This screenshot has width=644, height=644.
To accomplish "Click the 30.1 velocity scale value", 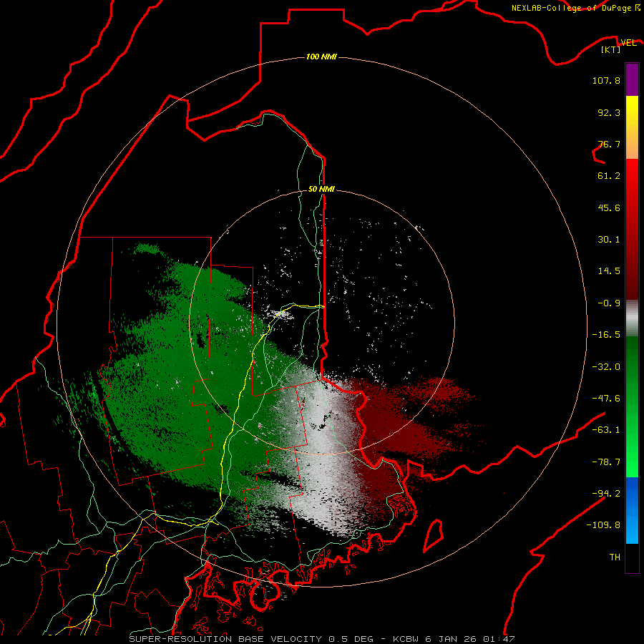I will (609, 240).
